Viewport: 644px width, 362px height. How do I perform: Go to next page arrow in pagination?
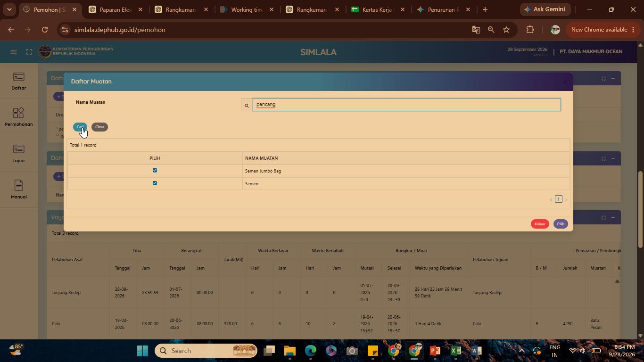tap(566, 199)
